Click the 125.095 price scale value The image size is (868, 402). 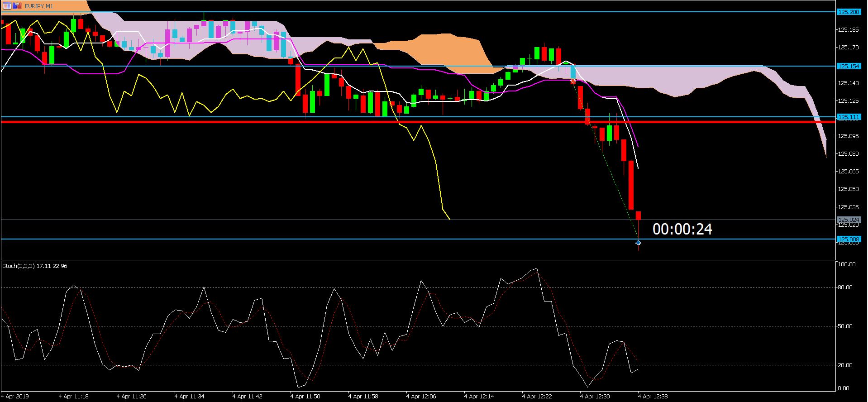click(x=849, y=136)
